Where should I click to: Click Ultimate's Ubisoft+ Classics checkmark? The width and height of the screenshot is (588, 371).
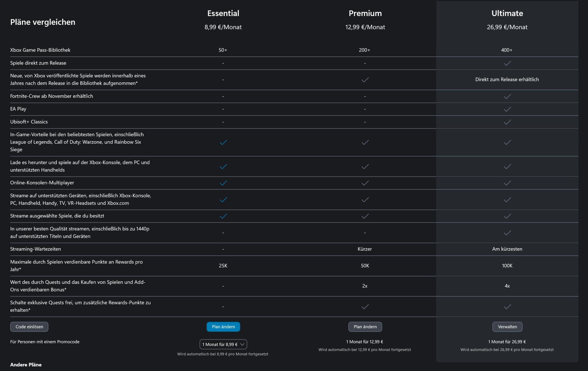(507, 122)
